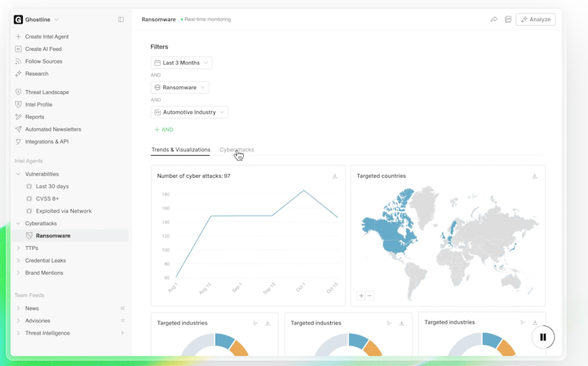Click the pencil icon beside Reports
588x366 pixels.
(18, 117)
